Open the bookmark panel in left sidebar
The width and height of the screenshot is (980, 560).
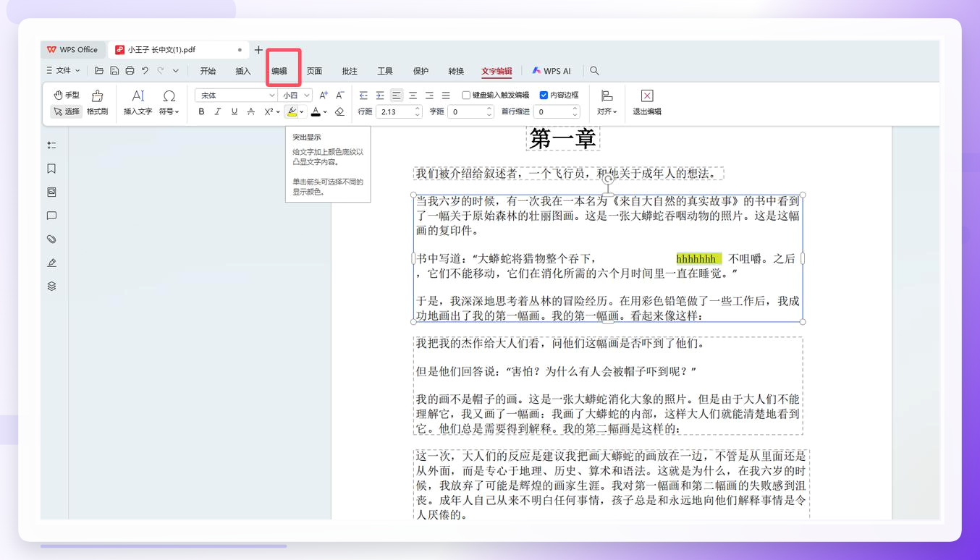click(51, 169)
